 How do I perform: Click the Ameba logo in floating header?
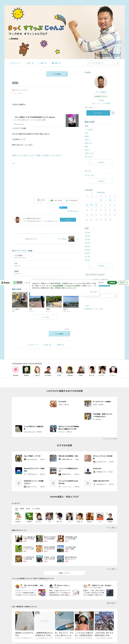(x=5, y=283)
